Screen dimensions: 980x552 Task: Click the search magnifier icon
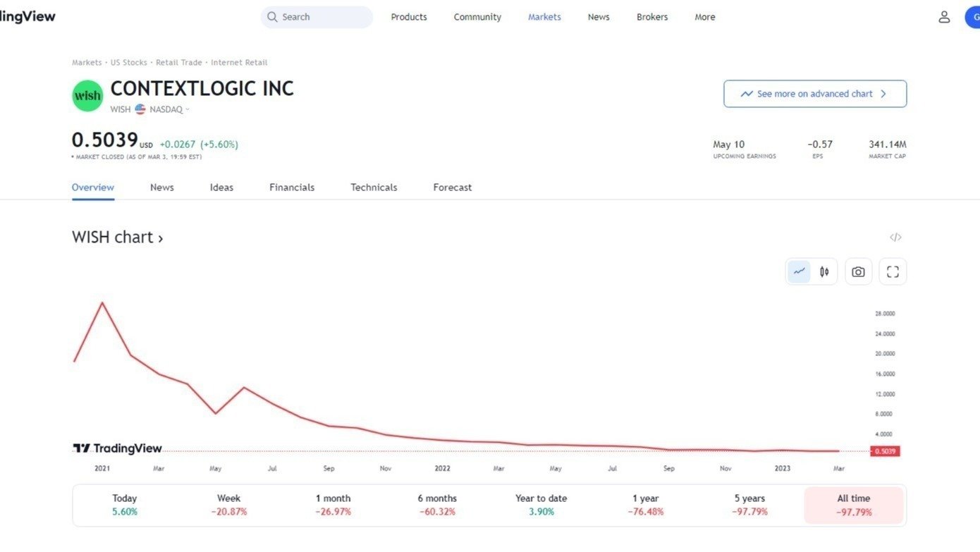[273, 16]
